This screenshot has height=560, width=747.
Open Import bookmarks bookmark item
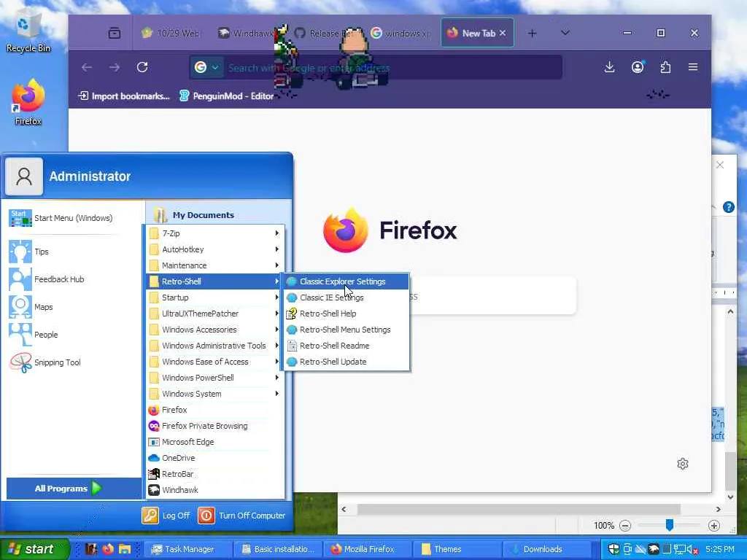124,96
